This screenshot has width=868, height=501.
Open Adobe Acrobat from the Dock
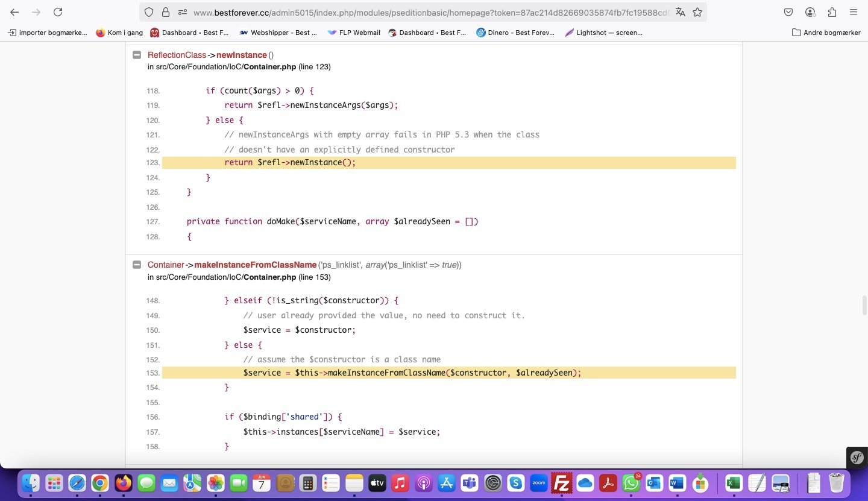(608, 483)
